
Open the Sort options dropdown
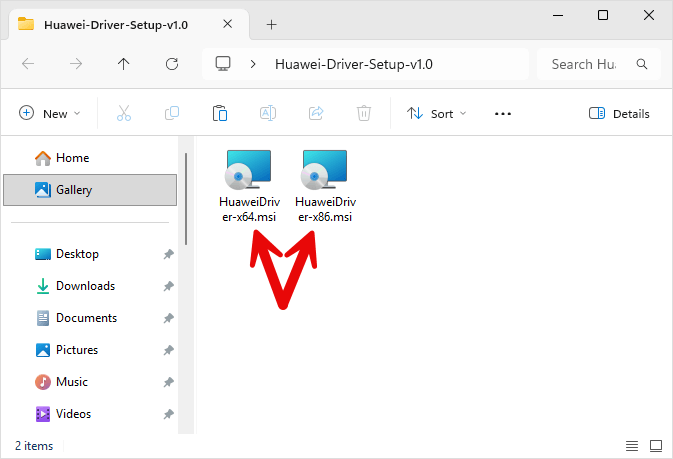tap(436, 113)
